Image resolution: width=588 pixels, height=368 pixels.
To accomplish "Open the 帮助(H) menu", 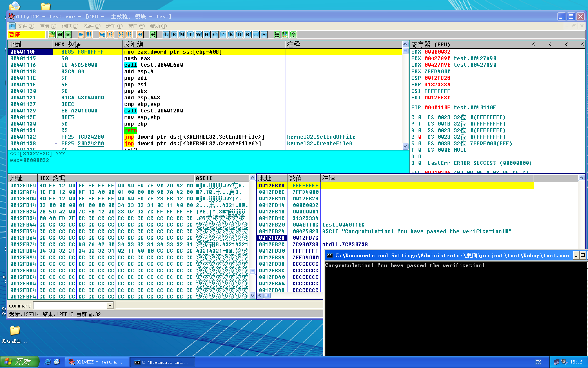I will coord(158,26).
